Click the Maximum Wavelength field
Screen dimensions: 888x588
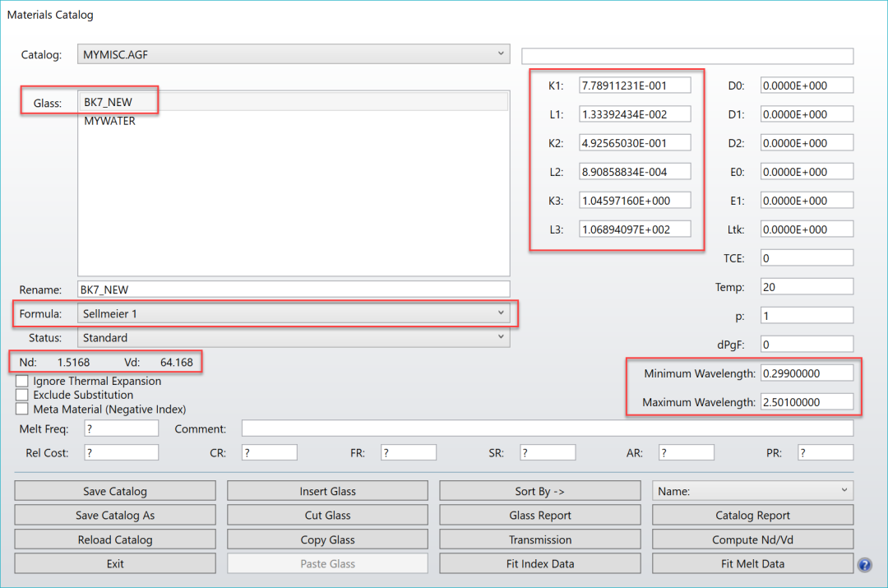807,402
